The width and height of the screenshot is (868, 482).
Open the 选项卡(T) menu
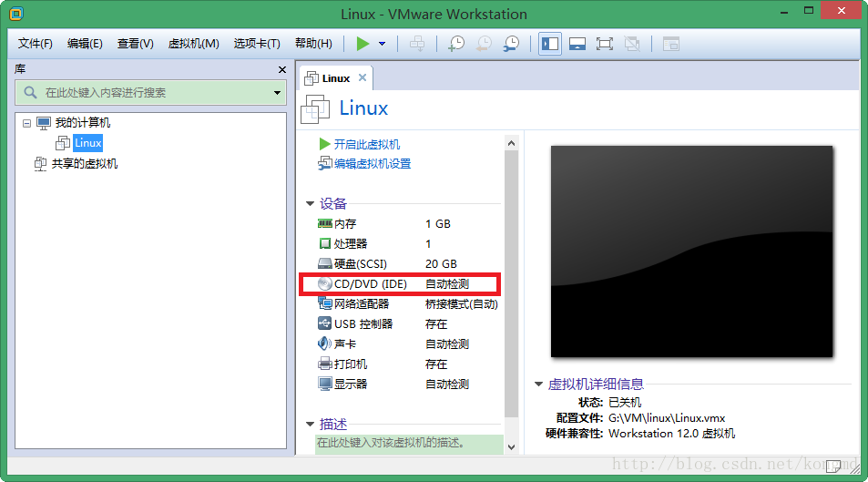pos(257,43)
